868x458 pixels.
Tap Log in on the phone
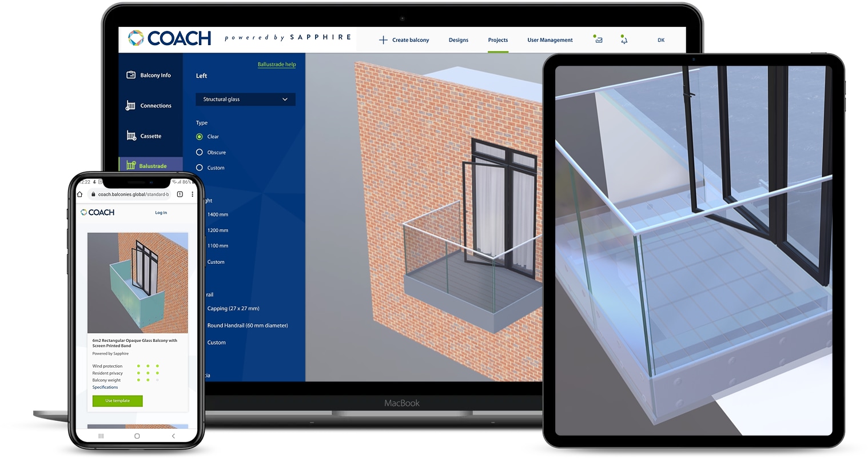[x=161, y=213]
